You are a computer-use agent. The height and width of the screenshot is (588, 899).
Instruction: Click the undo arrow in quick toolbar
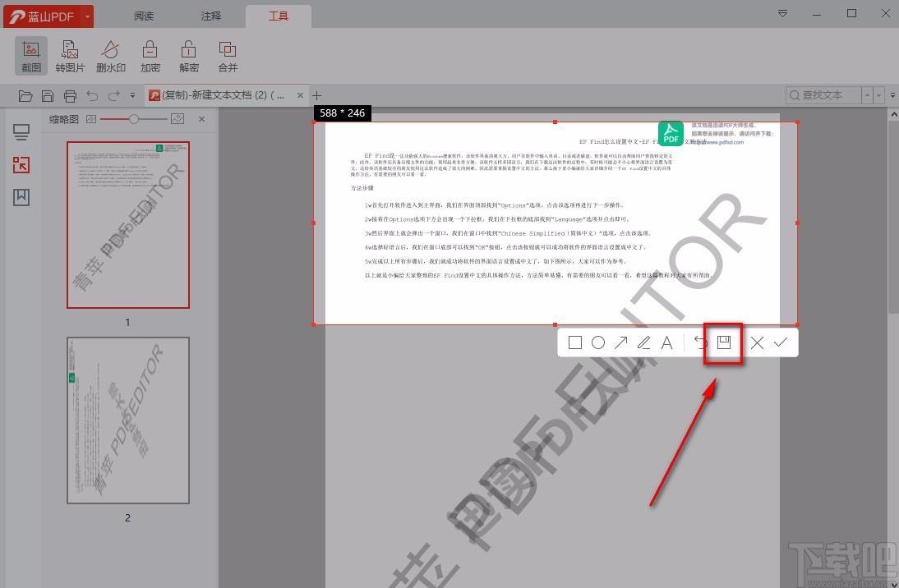coord(92,96)
